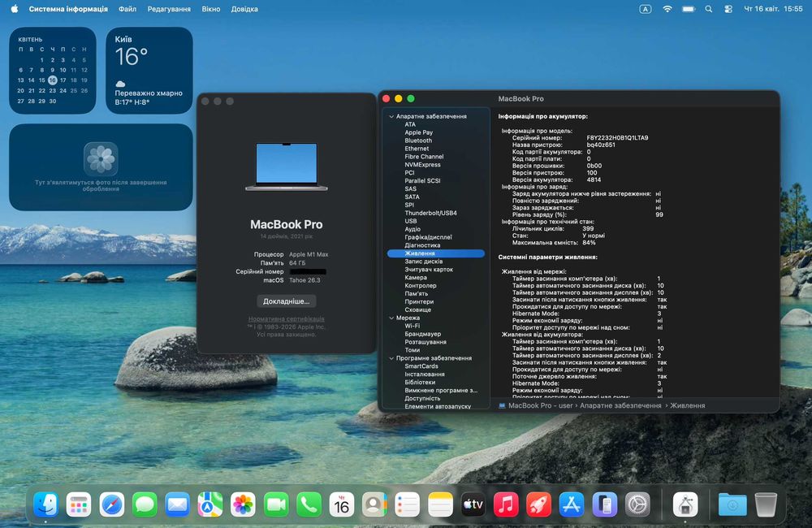The image size is (812, 528).
Task: Collapse the Мережа section
Action: click(391, 318)
